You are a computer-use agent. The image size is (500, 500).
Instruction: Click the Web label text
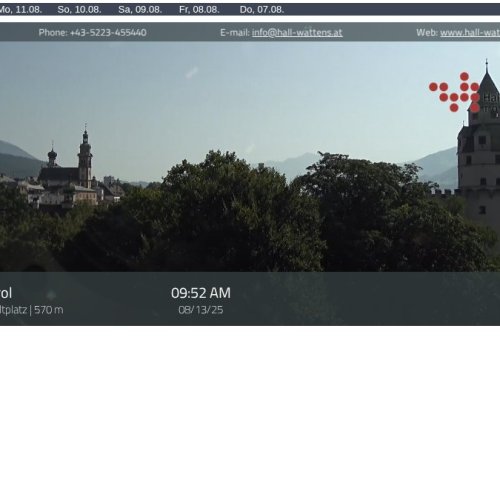pos(427,32)
